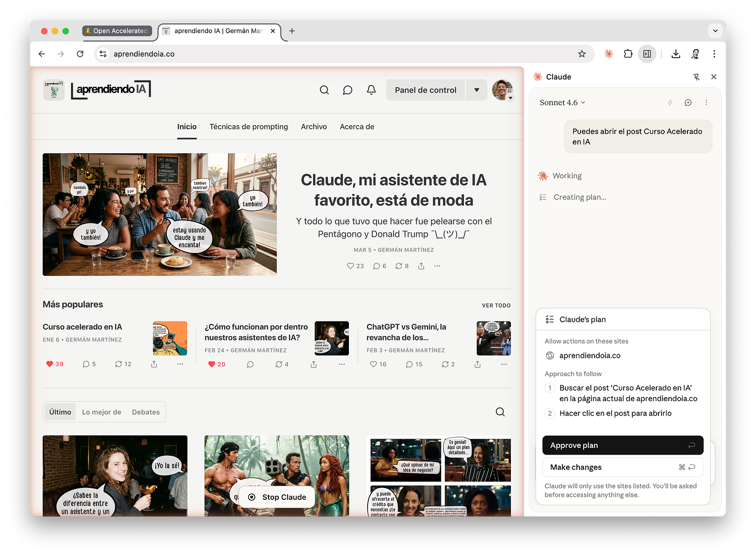This screenshot has height=556, width=756.
Task: Open the Acerca de tab
Action: (357, 127)
